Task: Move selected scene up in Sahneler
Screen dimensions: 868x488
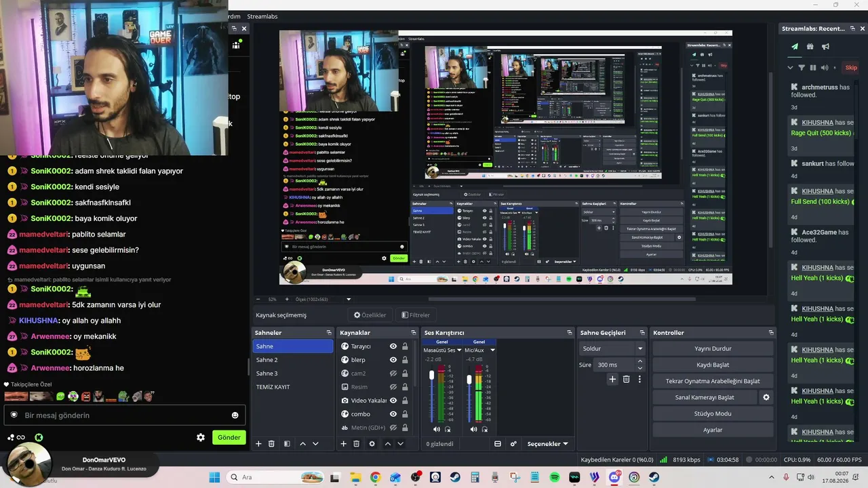Action: (302, 444)
